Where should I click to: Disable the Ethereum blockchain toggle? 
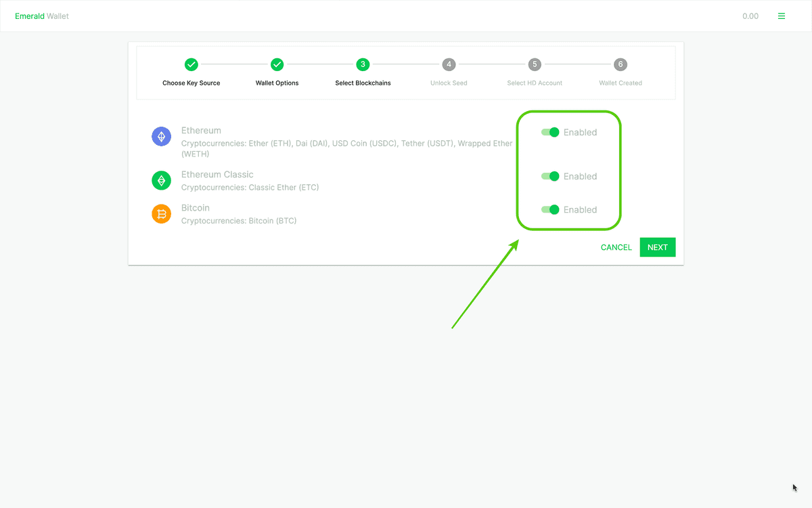click(x=550, y=132)
